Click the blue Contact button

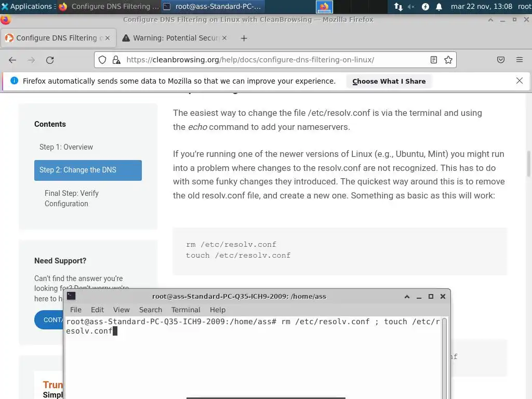click(x=49, y=320)
